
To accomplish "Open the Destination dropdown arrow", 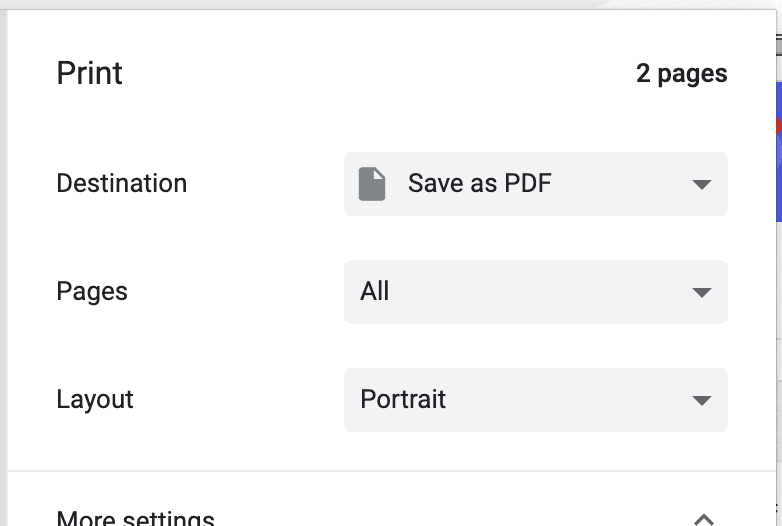I will (x=702, y=185).
